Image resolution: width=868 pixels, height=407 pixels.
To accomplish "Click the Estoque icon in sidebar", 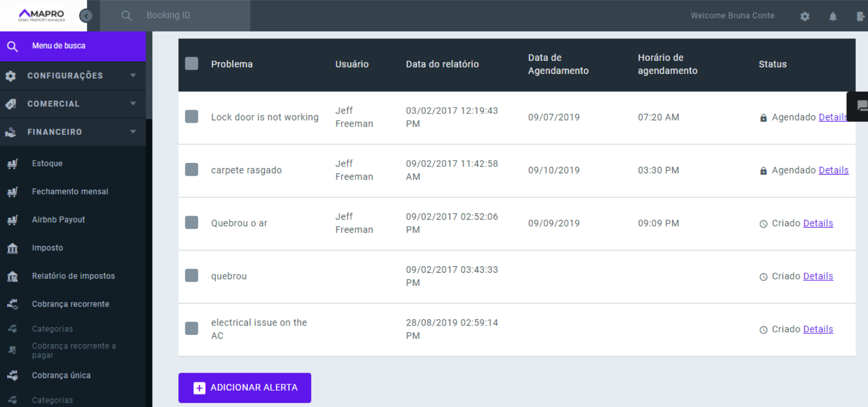I will (13, 164).
